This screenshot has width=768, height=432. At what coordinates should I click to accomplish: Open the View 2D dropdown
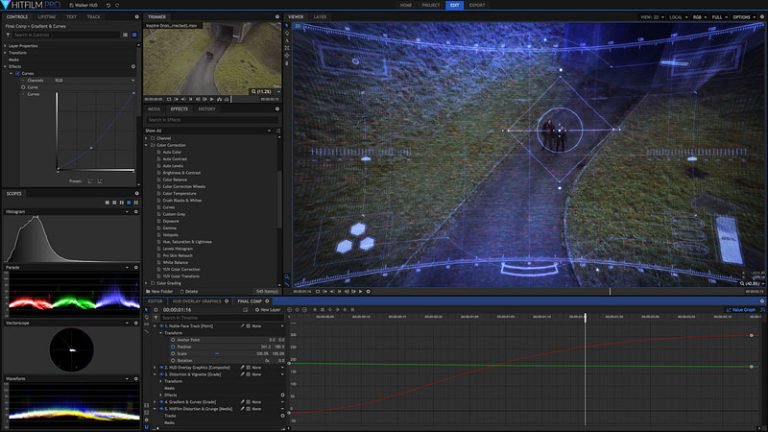click(x=652, y=17)
